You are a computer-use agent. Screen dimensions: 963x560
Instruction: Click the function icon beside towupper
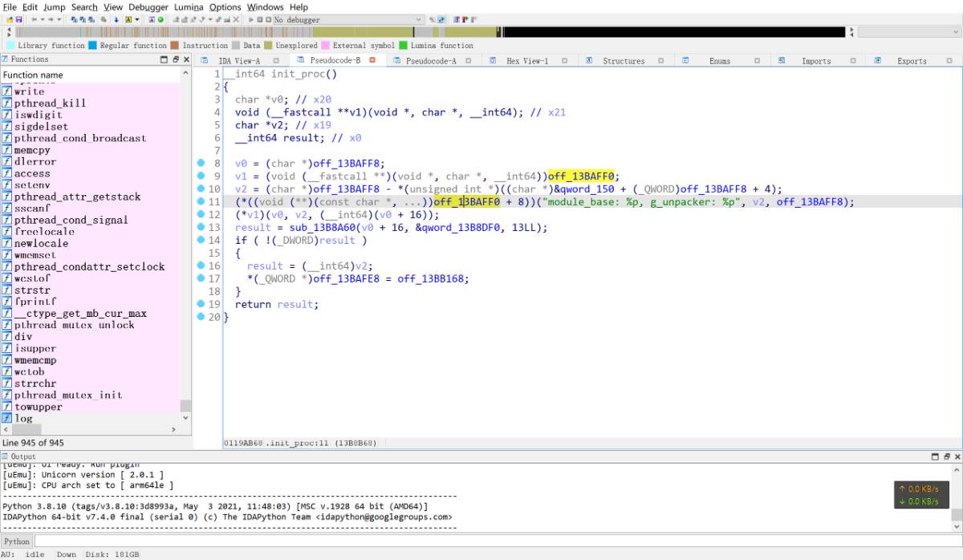coord(7,407)
